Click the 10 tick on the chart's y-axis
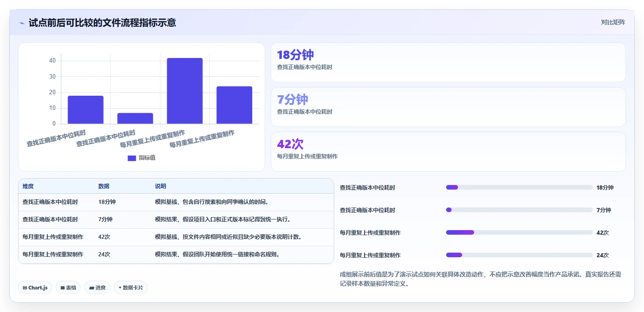Screen dimensions: 644x312 click(x=52, y=108)
